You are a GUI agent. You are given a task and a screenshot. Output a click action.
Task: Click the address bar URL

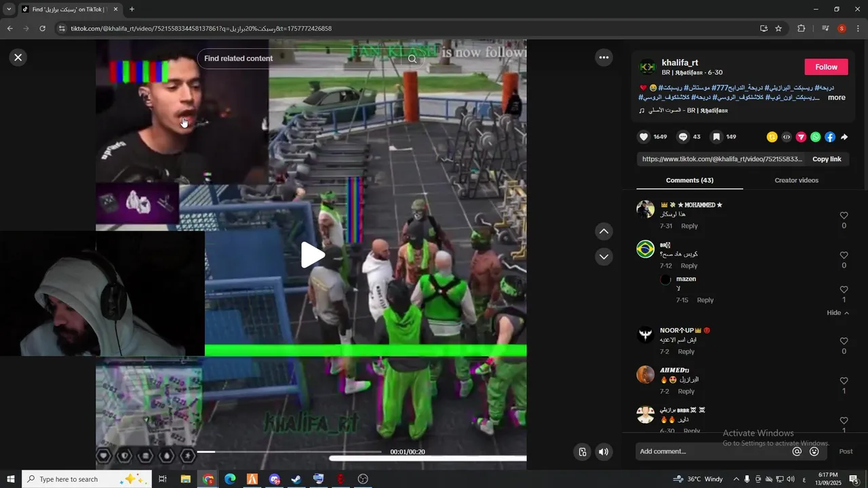[201, 28]
